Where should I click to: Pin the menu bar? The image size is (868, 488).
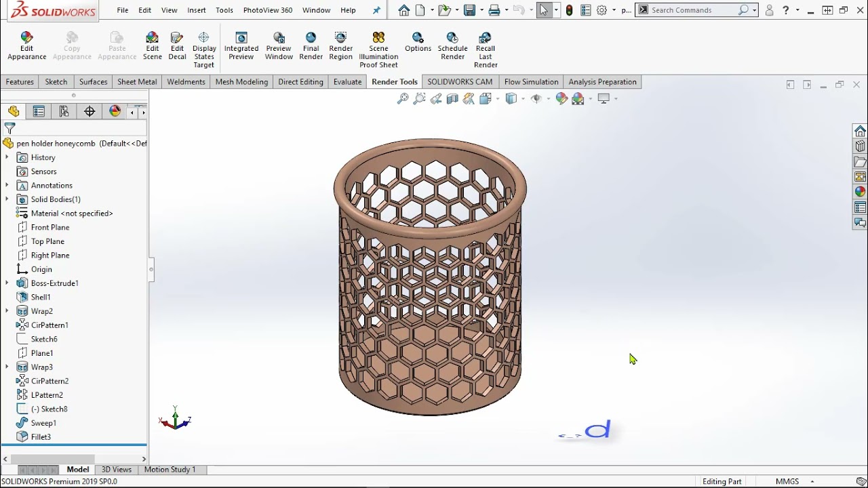377,10
